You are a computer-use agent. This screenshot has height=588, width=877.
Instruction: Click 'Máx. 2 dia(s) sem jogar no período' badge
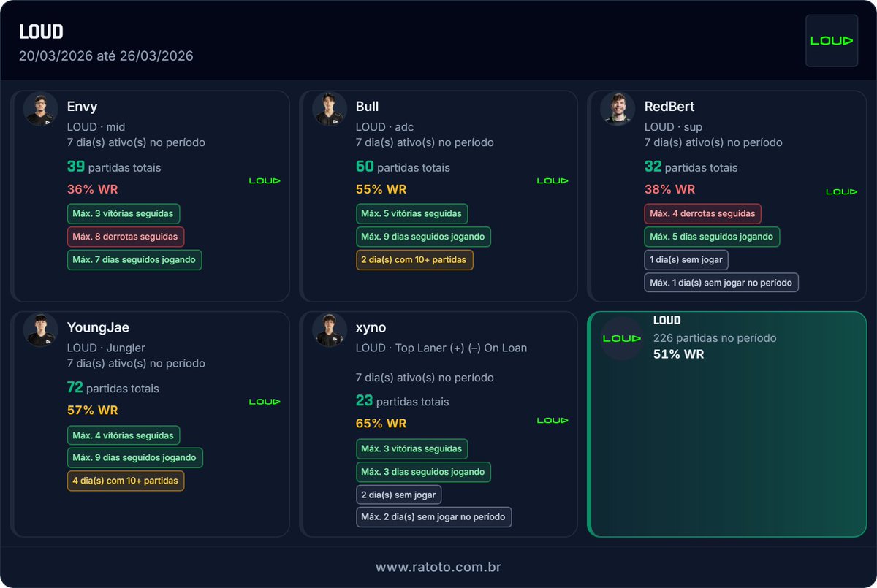tap(433, 517)
